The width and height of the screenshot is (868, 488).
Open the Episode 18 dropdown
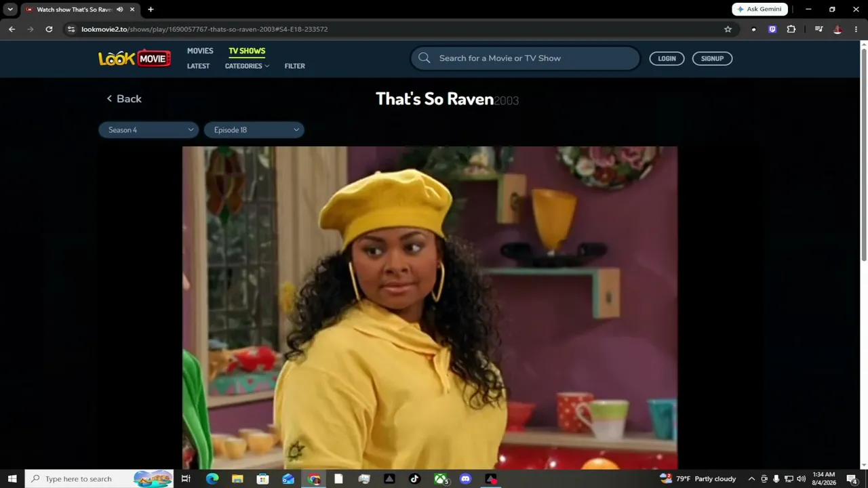click(254, 130)
